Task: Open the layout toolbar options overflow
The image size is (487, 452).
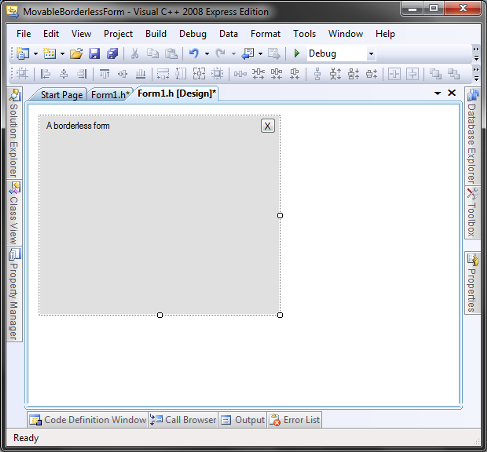Action: tap(476, 74)
